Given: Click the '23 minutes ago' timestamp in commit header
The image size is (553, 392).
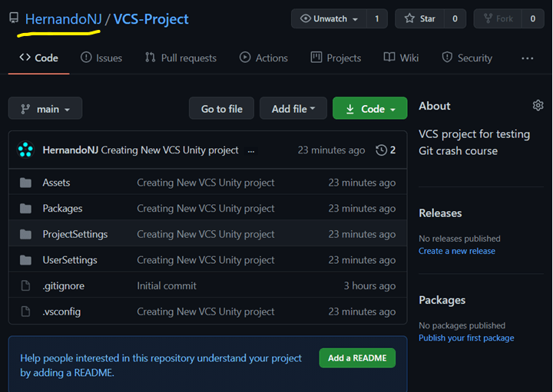Looking at the screenshot, I should click(x=331, y=150).
